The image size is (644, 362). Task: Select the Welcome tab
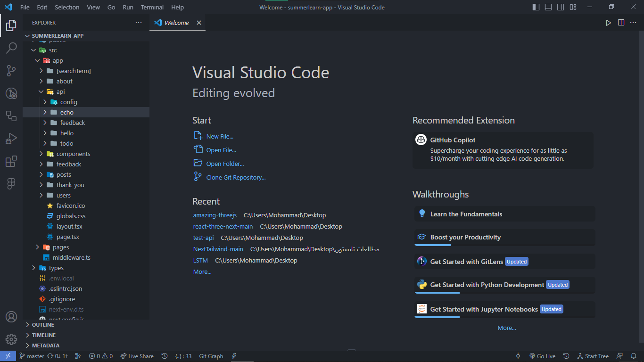coord(177,23)
